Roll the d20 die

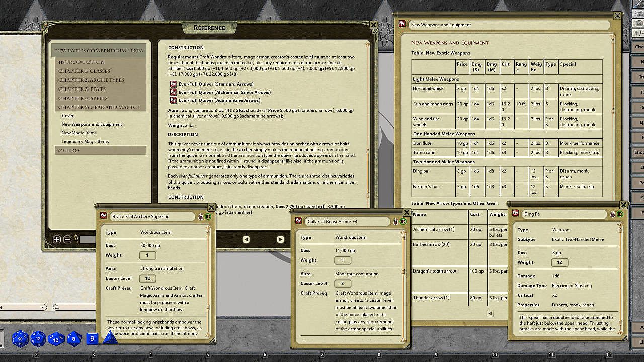pos(21,339)
